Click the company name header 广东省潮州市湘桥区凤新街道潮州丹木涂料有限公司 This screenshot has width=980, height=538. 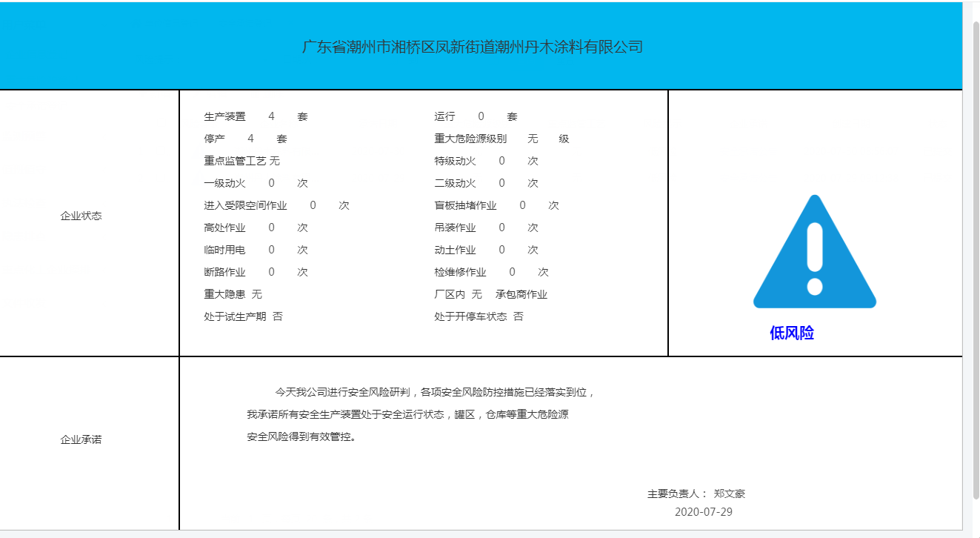click(473, 47)
